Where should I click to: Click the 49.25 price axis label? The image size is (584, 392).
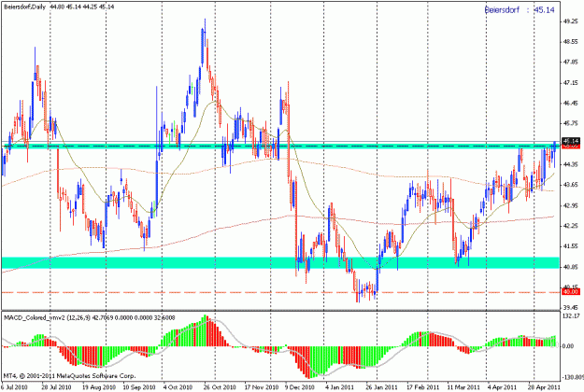click(571, 21)
